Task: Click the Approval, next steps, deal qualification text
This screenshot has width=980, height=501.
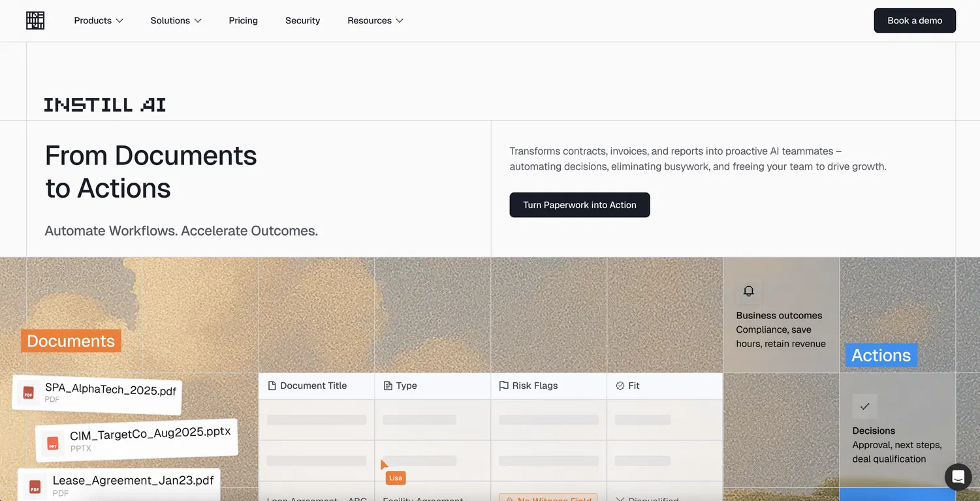Action: pos(897,452)
